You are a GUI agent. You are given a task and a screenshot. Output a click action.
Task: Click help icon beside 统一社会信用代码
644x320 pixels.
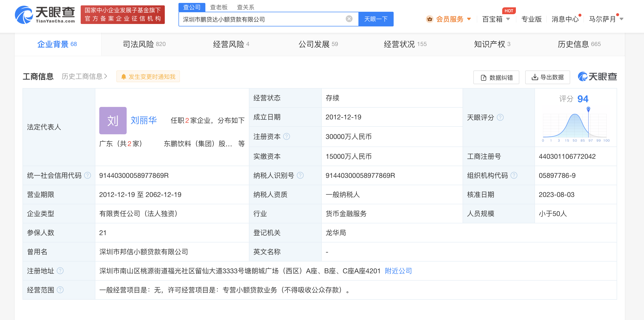(x=88, y=175)
